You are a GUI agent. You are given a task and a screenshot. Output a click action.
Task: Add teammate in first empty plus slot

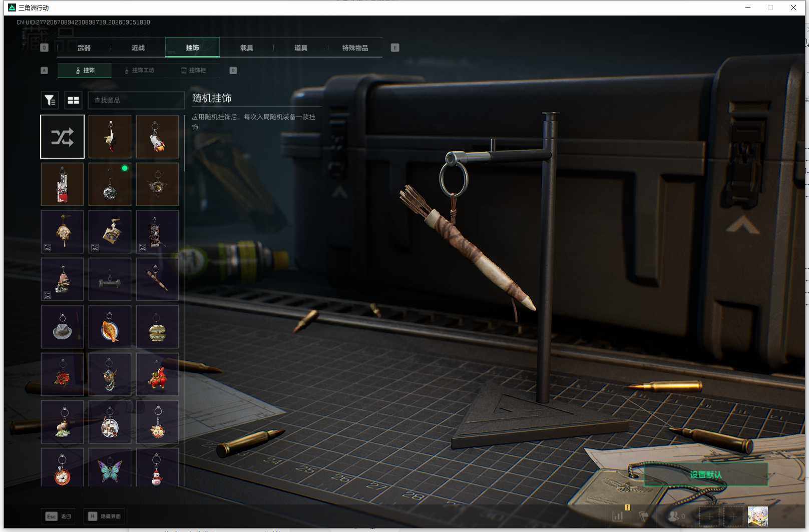(709, 516)
